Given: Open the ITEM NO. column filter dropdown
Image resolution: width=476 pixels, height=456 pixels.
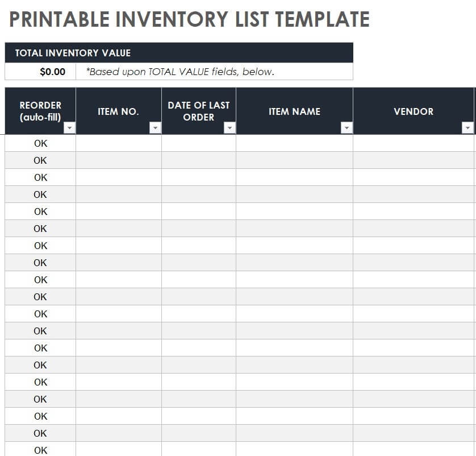Looking at the screenshot, I should [x=155, y=128].
